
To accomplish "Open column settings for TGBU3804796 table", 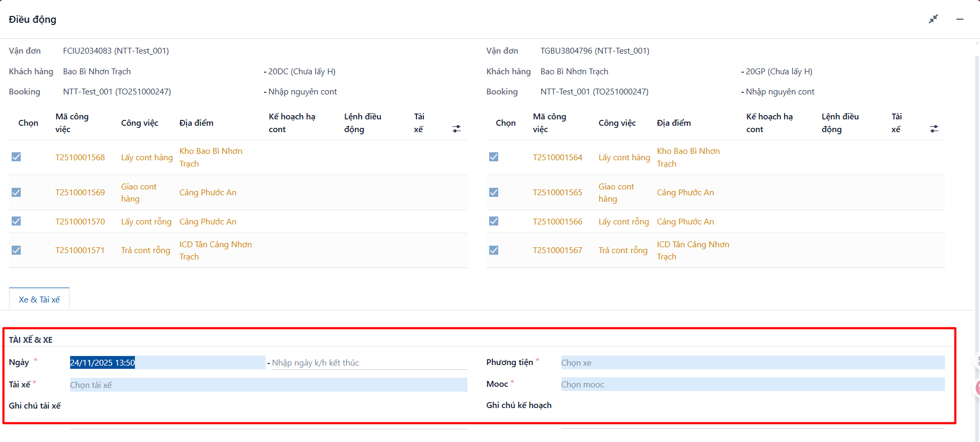I will pyautogui.click(x=934, y=129).
